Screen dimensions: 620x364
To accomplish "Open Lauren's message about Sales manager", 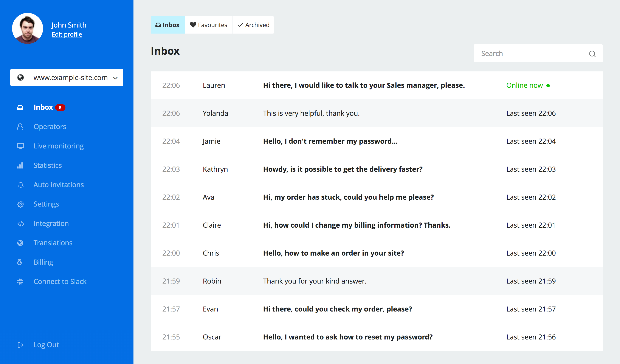I will 364,85.
